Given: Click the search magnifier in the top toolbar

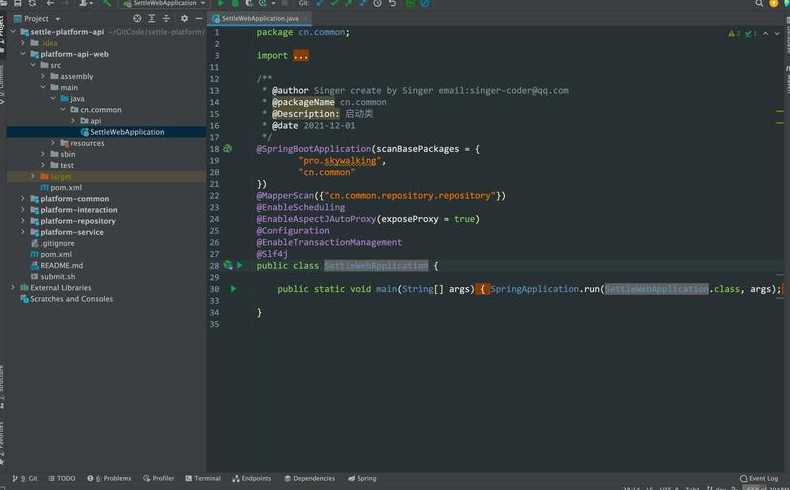Looking at the screenshot, I should click(x=759, y=4).
